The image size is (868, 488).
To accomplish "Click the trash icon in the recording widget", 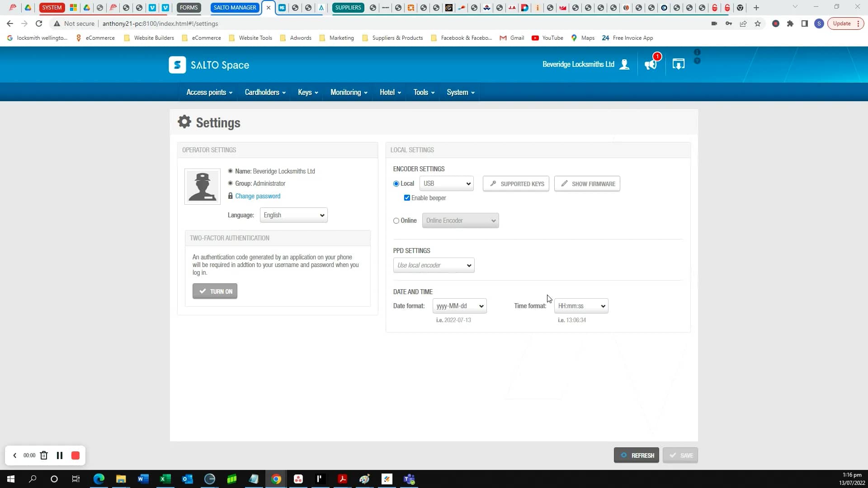I will point(44,455).
